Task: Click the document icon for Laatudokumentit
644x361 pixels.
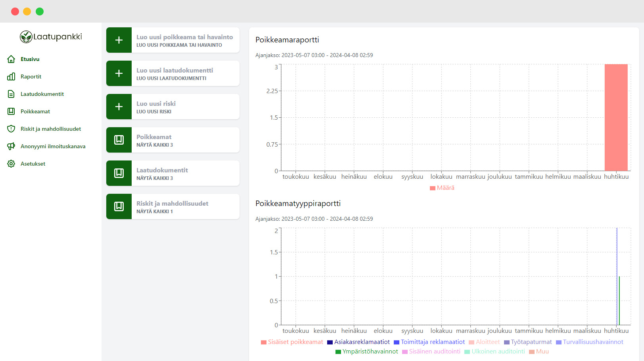Action: 11,94
